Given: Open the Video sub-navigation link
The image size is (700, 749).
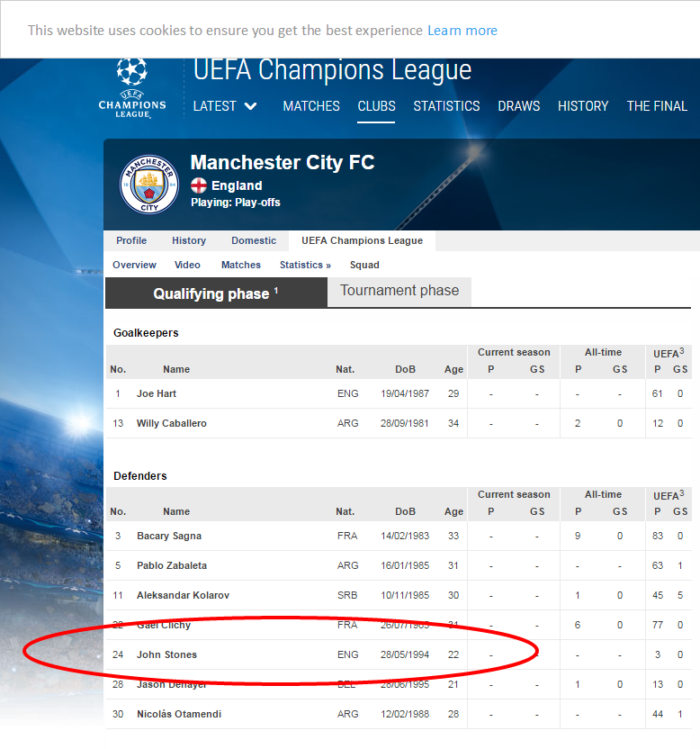Looking at the screenshot, I should click(x=187, y=265).
